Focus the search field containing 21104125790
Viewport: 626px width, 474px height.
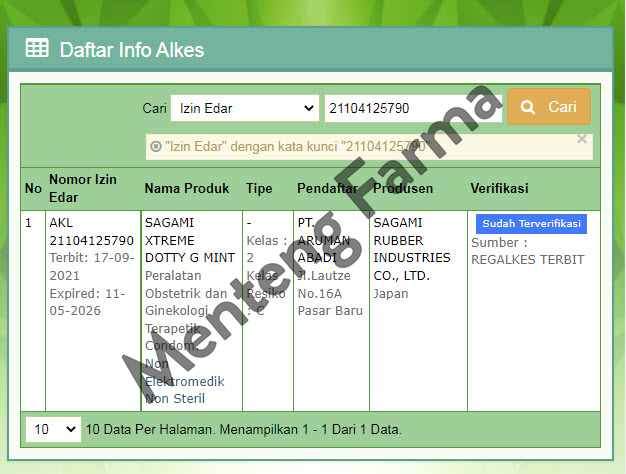413,108
